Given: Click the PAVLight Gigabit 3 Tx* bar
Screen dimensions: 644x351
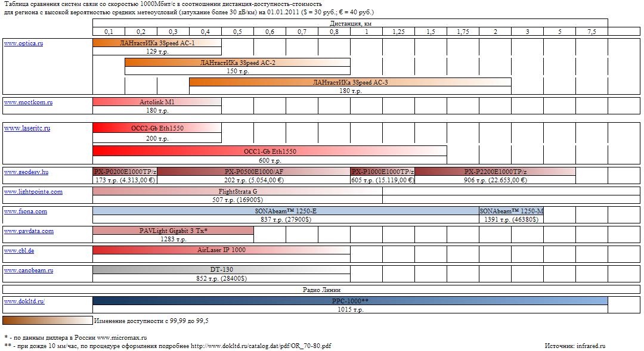Looking at the screenshot, I should pos(173,231).
